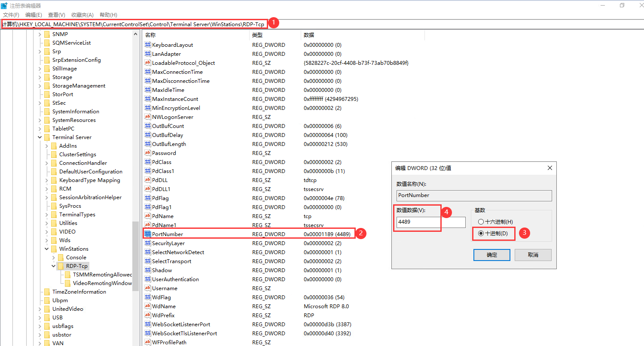644x346 pixels.
Task: Click the PortNumber DWORD value icon
Action: 148,234
